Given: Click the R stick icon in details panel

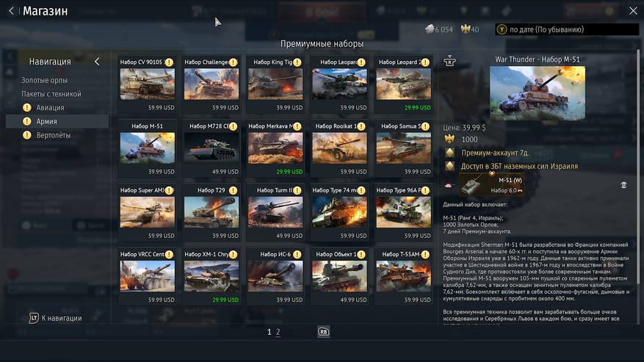Looking at the screenshot, I should 449,61.
